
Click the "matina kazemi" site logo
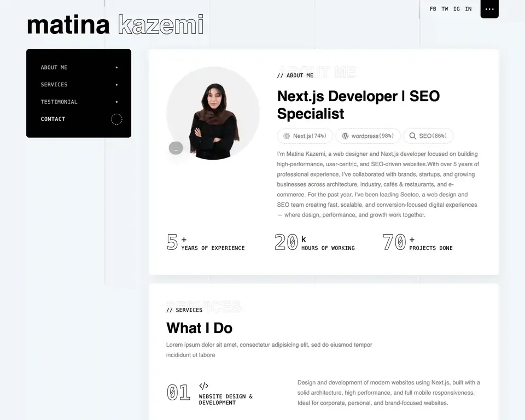[x=115, y=25]
